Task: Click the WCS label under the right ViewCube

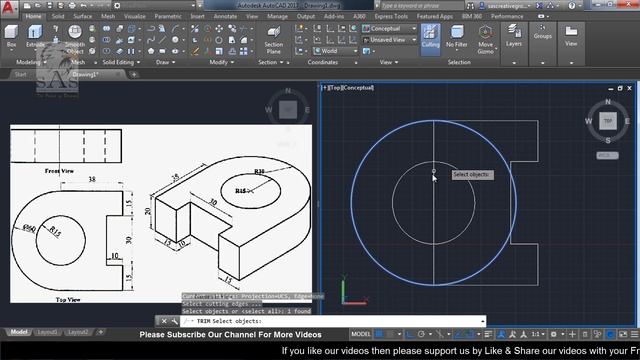Action: click(607, 156)
